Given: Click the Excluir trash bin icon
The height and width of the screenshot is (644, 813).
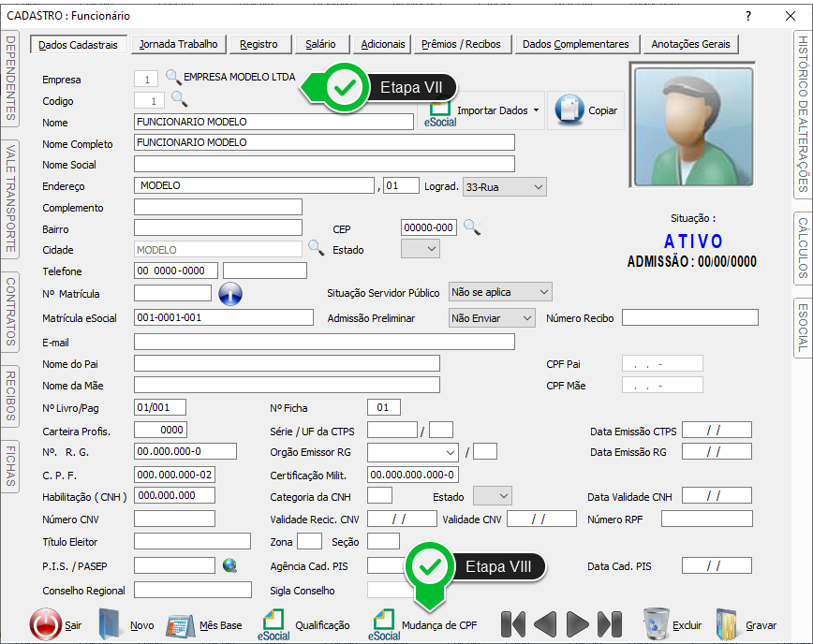Looking at the screenshot, I should coord(656,623).
